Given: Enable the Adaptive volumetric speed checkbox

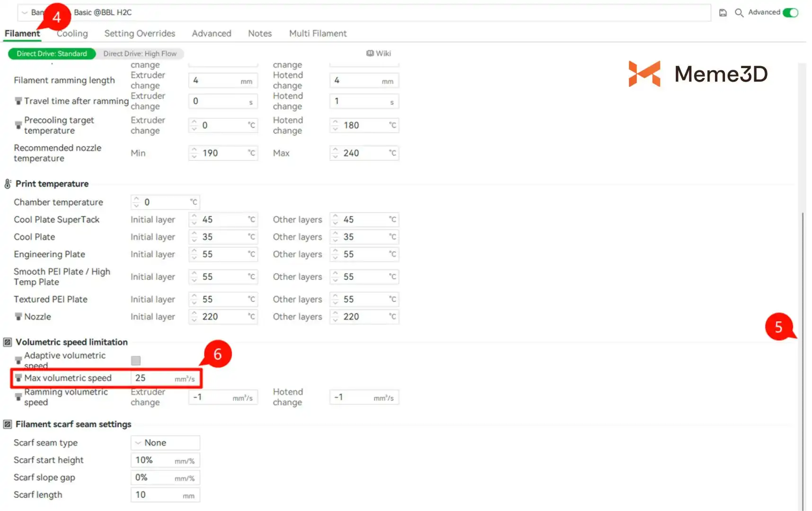Looking at the screenshot, I should click(136, 361).
